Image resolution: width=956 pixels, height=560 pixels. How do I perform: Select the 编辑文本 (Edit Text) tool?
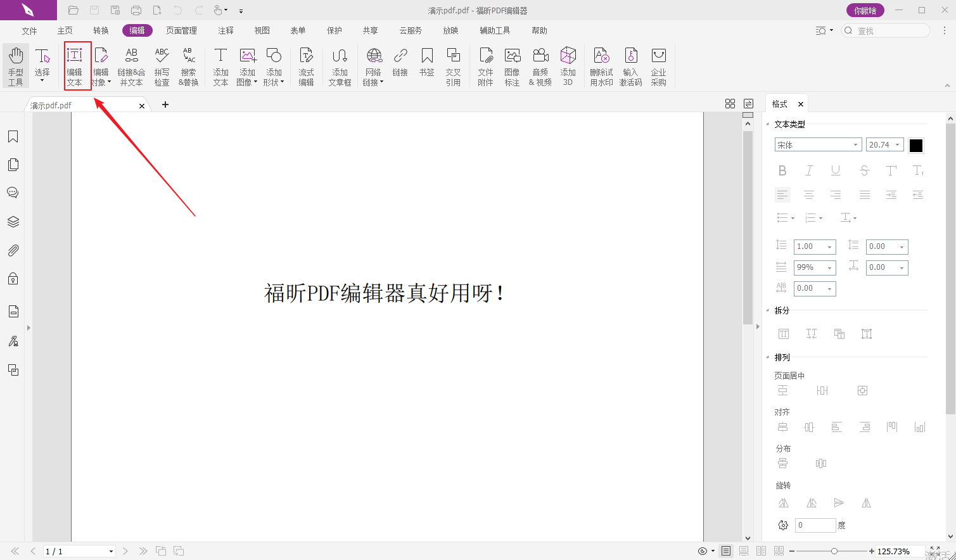[75, 65]
